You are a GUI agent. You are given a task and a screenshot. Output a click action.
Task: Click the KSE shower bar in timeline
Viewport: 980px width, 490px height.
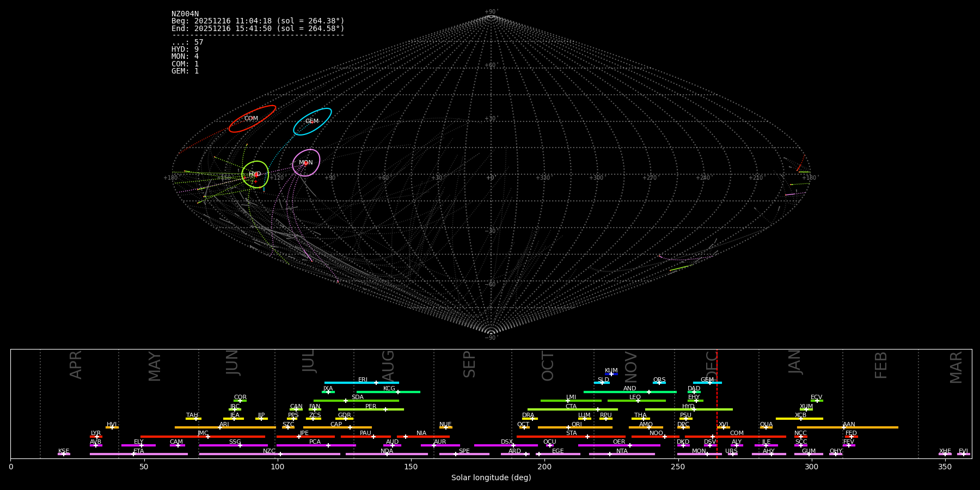click(64, 454)
